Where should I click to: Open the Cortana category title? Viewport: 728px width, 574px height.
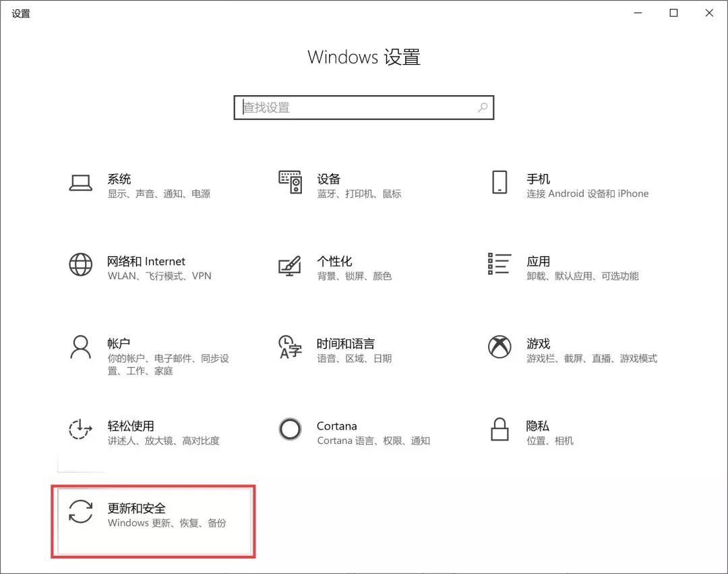(336, 426)
